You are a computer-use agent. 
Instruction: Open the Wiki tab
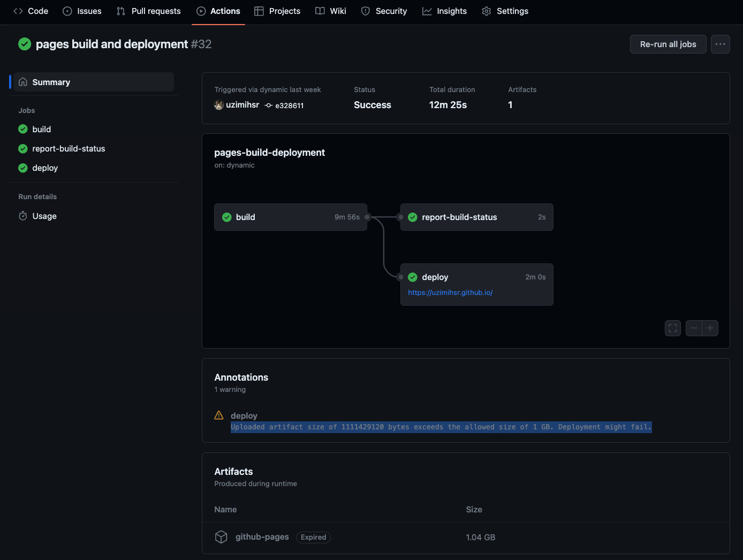(x=331, y=11)
